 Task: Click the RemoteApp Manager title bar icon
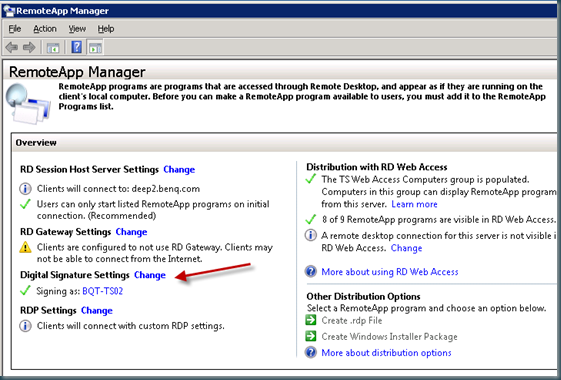(x=9, y=11)
